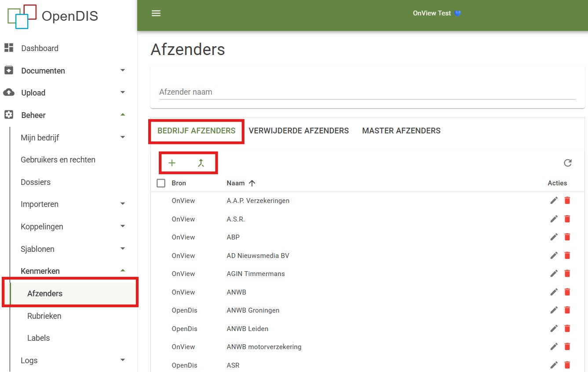Delete AD Nieuwsmedia BV
588x372 pixels.
tap(567, 255)
